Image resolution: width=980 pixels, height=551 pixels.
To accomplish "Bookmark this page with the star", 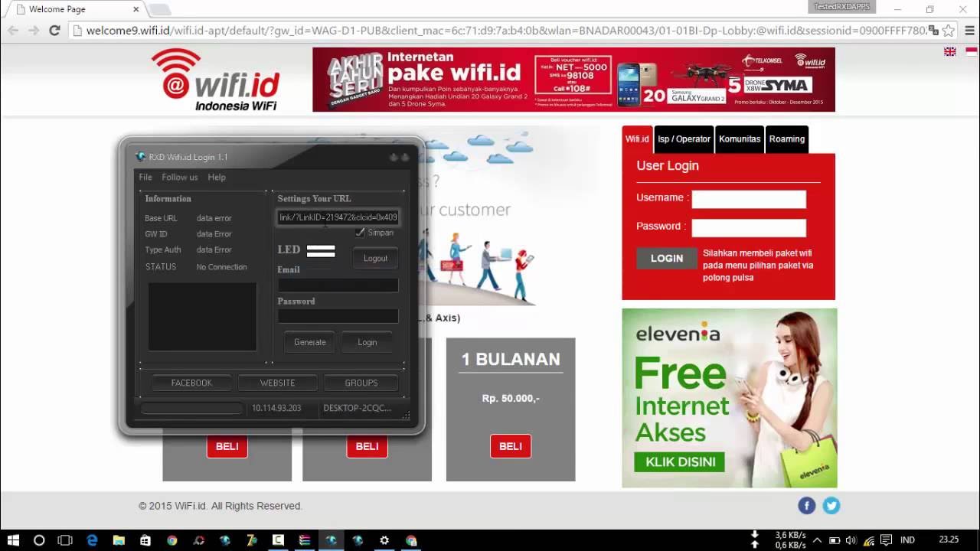I will 948,31.
